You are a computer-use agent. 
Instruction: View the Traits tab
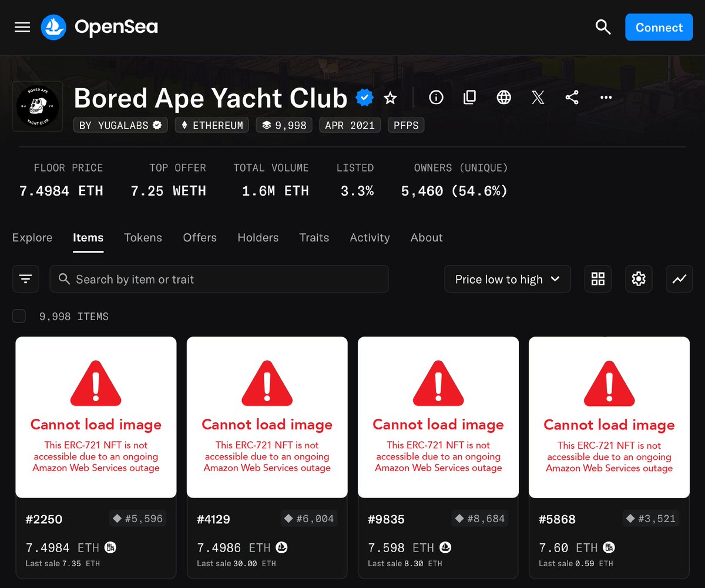coord(314,238)
